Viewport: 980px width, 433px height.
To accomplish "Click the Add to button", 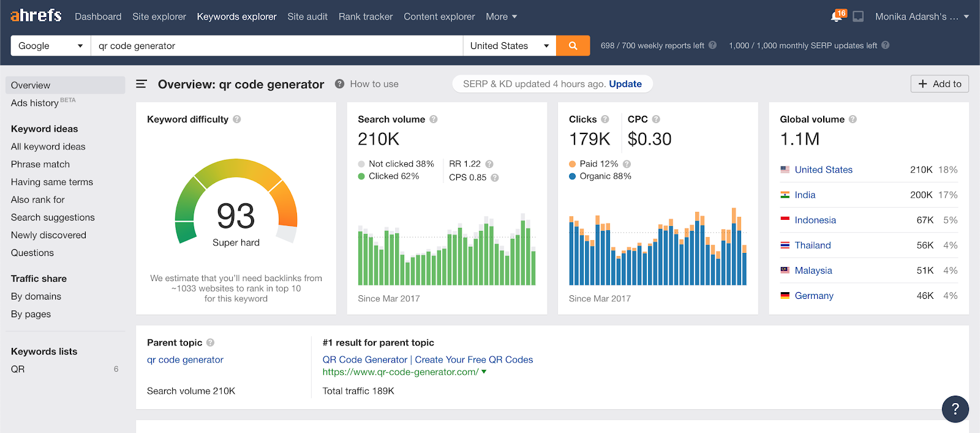I will click(940, 84).
